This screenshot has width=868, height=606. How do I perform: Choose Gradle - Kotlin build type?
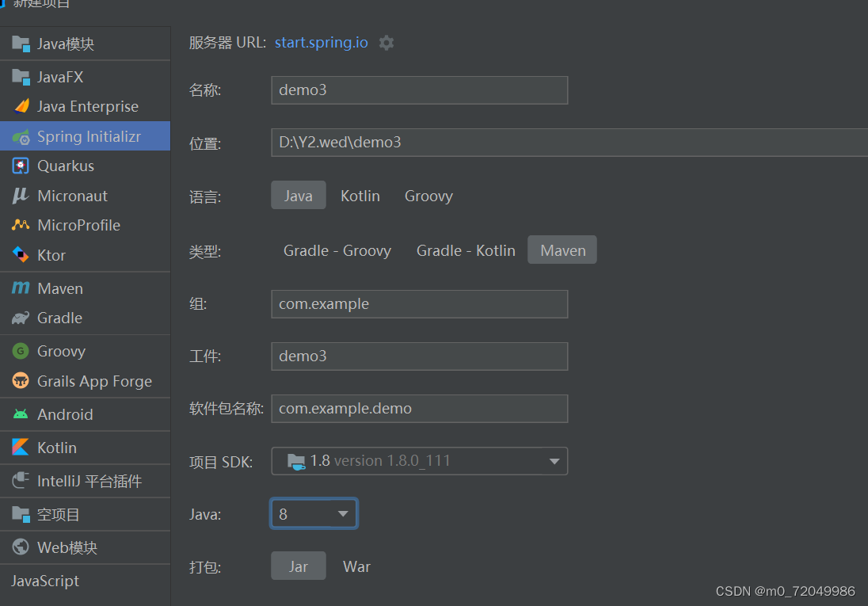466,250
